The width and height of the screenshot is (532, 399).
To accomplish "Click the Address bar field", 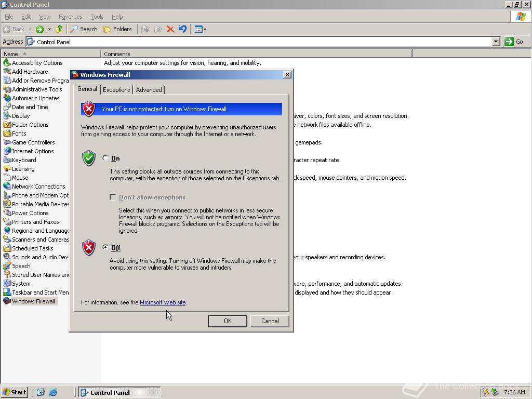I will pos(259,42).
